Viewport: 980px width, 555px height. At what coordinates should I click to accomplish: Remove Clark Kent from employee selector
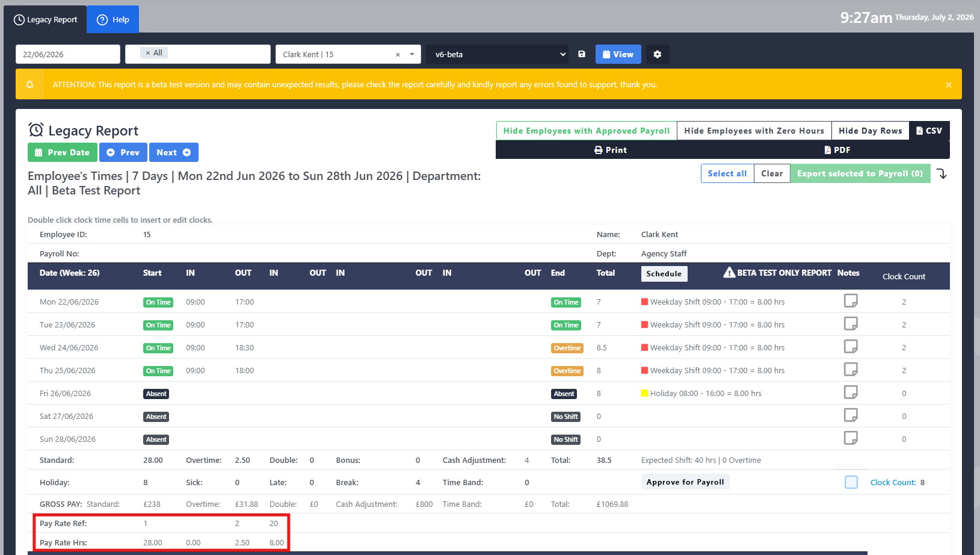point(398,55)
